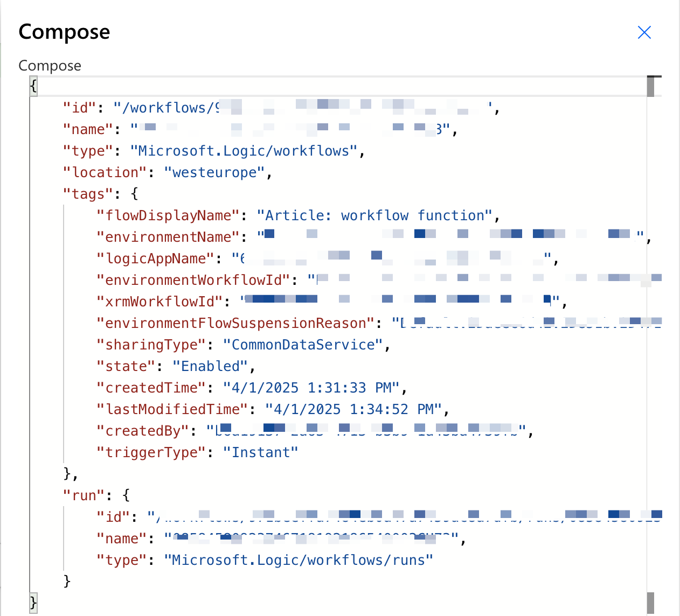This screenshot has height=616, width=680.
Task: Click the vertical scrollbar thumb at top
Action: click(x=650, y=87)
